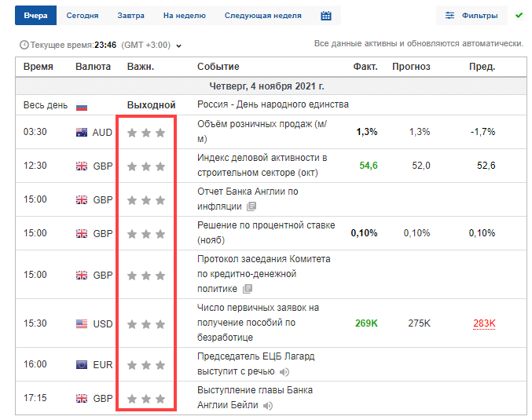Select the Следующая неделя tab
Screen dimensions: 532x420
[263, 16]
